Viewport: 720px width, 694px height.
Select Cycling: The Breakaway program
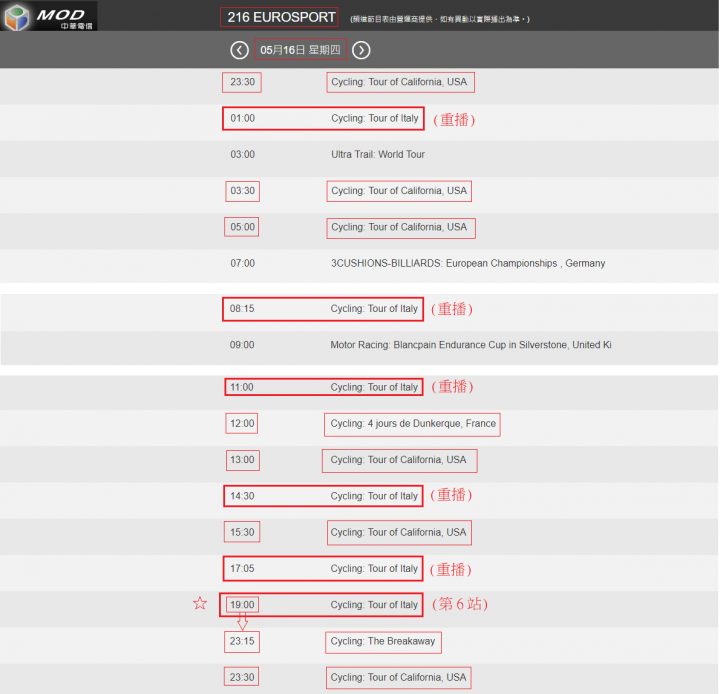tap(383, 642)
